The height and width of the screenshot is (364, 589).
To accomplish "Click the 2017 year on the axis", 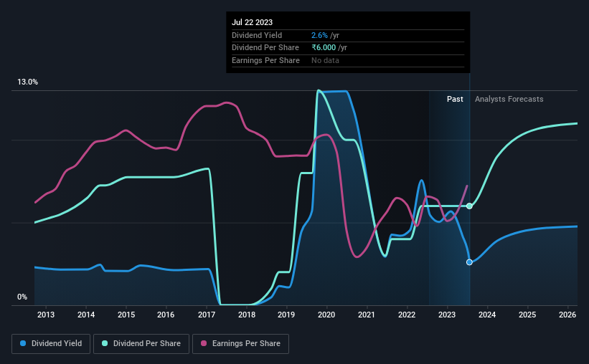I will click(x=207, y=315).
